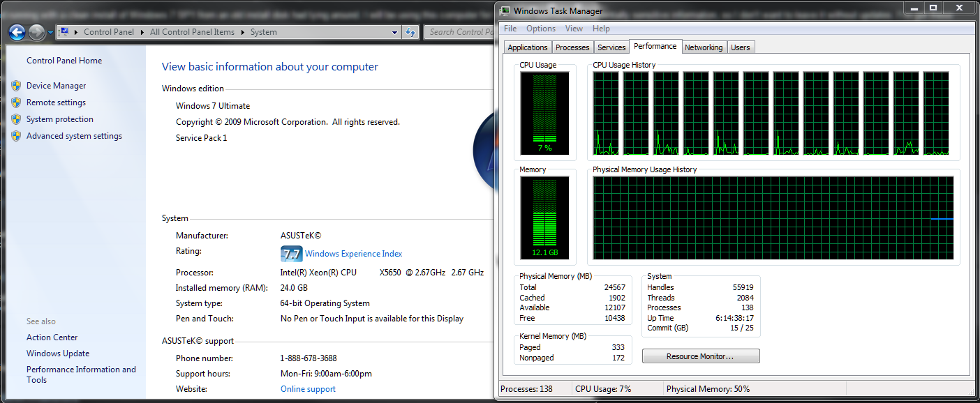Screen dimensions: 980x403
Task: Click the 7.7 Windows Experience rating badge
Action: [x=291, y=254]
